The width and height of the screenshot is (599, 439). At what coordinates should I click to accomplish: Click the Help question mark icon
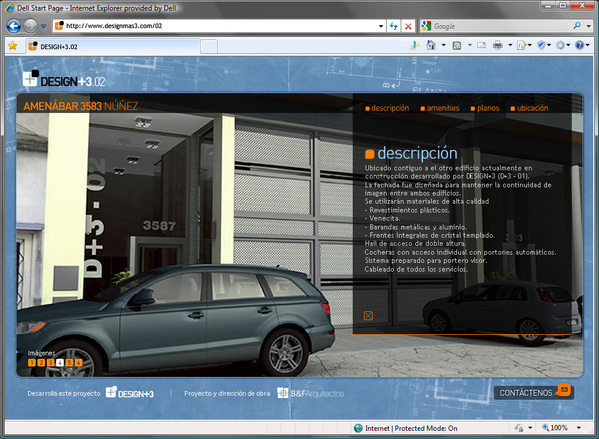[580, 45]
